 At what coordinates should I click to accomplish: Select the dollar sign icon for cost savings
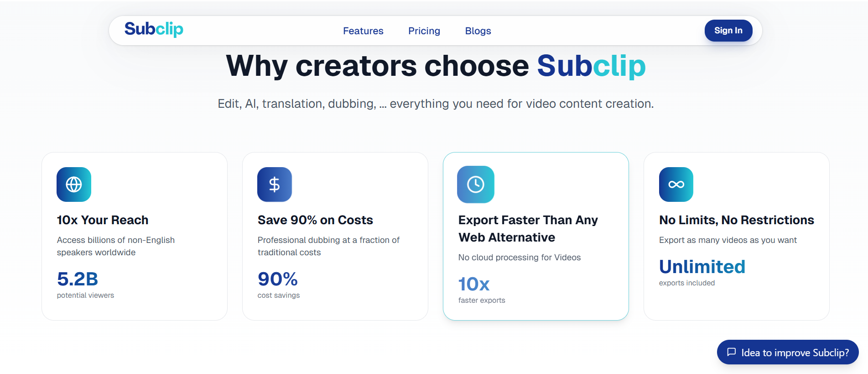tap(275, 184)
